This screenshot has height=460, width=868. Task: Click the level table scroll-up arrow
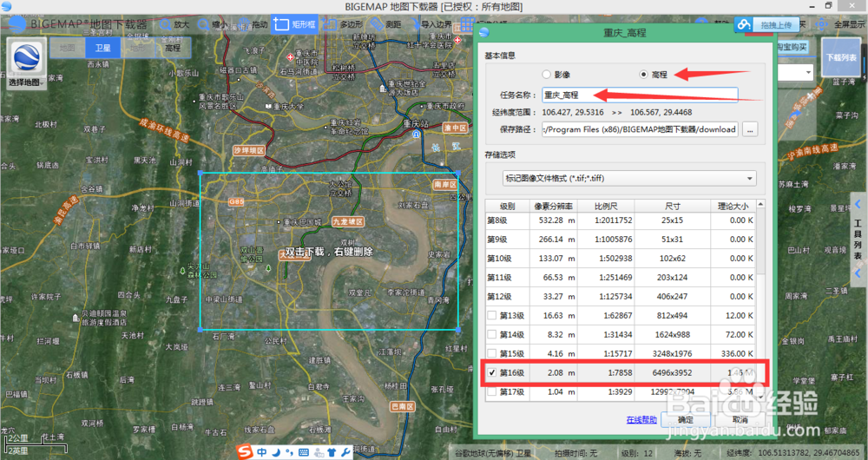760,205
